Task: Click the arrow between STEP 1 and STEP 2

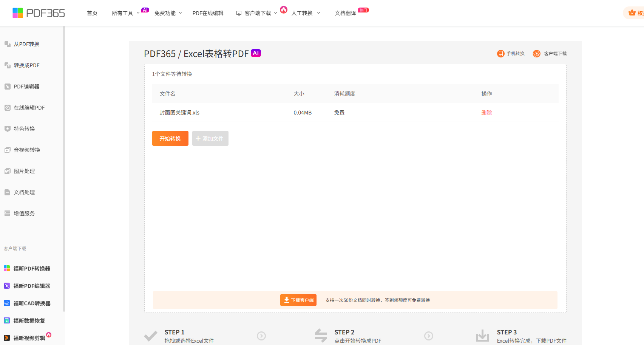Action: coord(261,336)
